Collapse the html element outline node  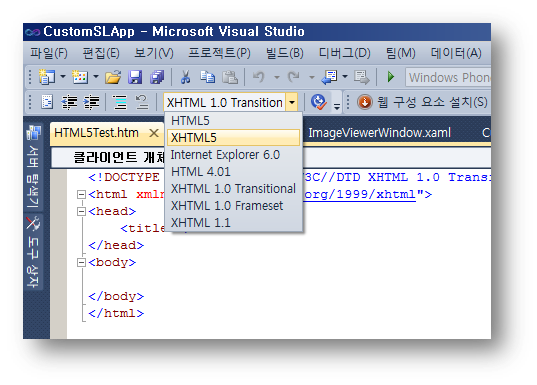[x=81, y=195]
